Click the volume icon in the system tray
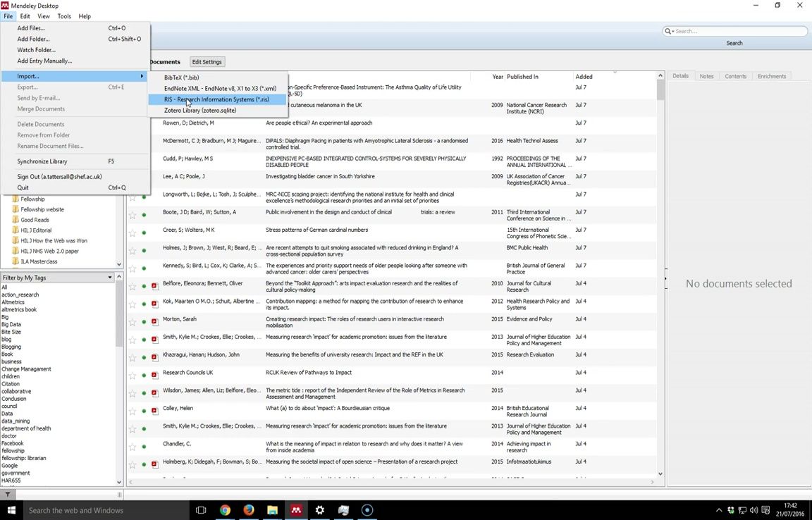This screenshot has height=520, width=812. point(753,510)
